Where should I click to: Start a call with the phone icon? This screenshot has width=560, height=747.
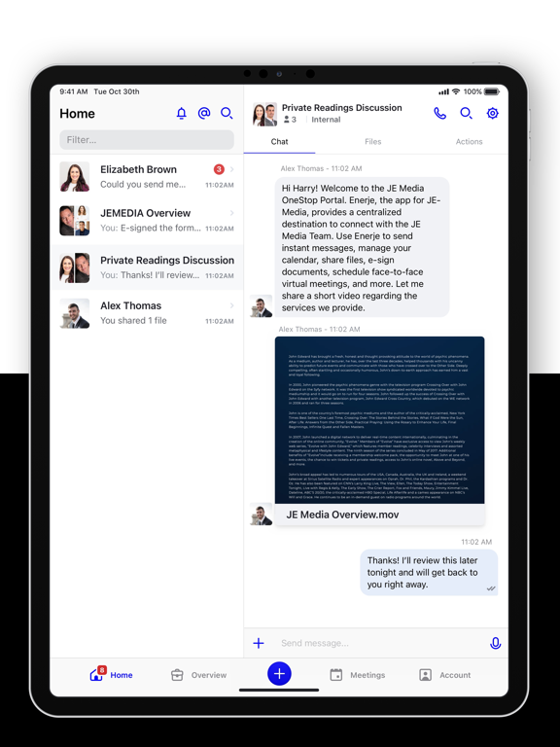coord(440,113)
